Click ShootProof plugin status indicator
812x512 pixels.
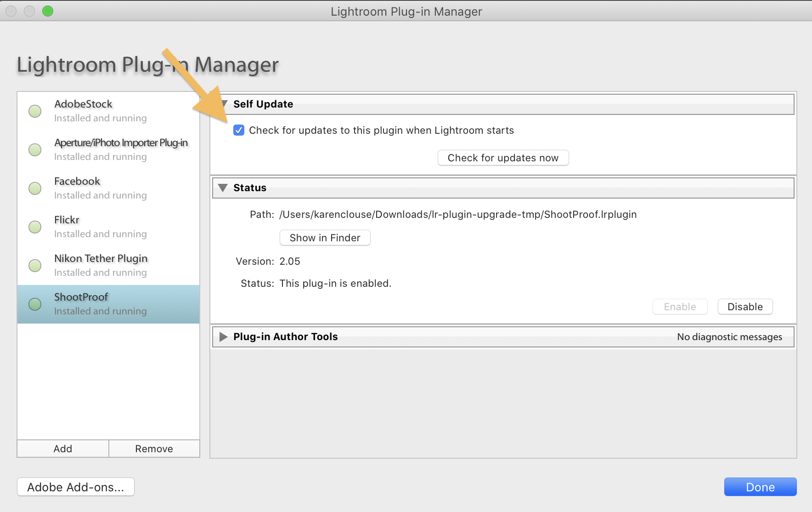point(35,304)
